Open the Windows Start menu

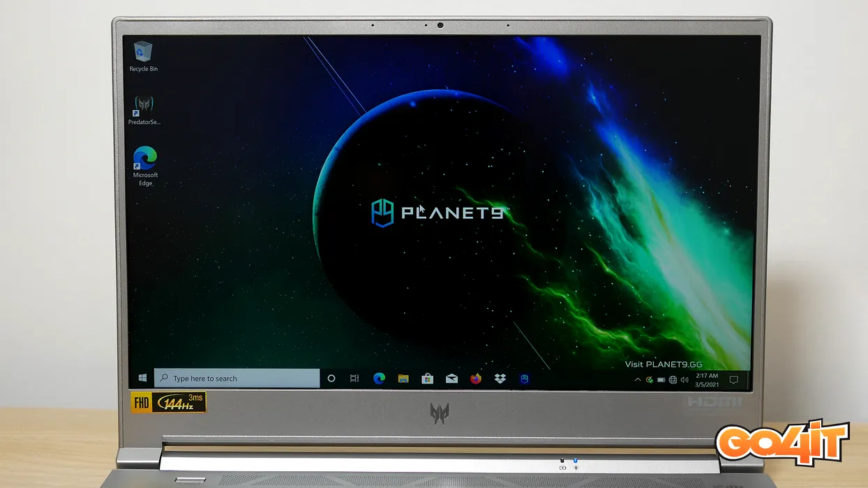142,379
